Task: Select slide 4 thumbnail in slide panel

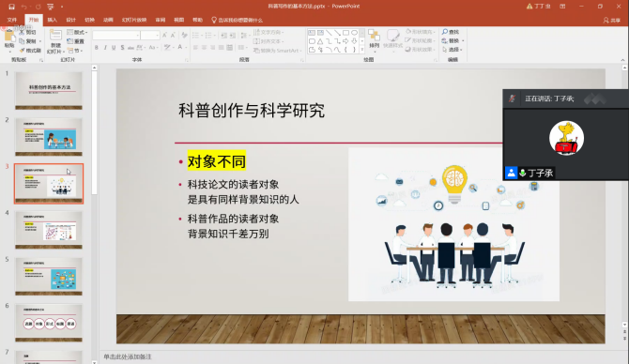Action: point(49,230)
